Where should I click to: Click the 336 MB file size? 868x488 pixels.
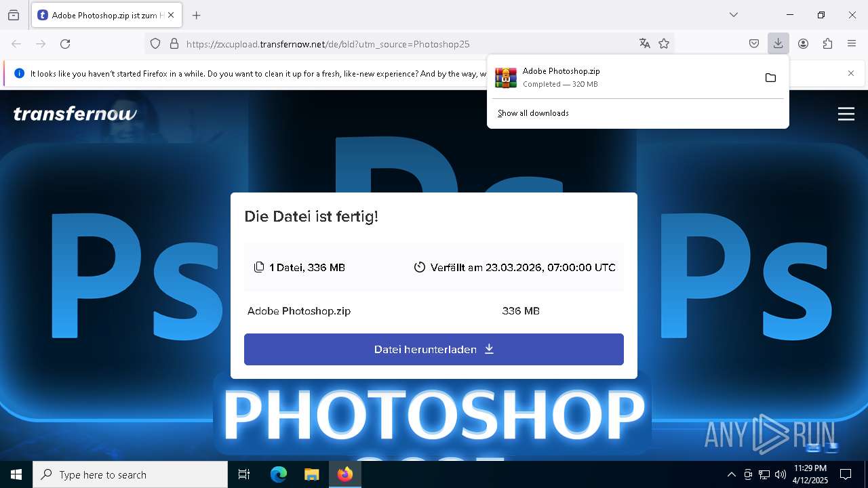[x=521, y=311]
